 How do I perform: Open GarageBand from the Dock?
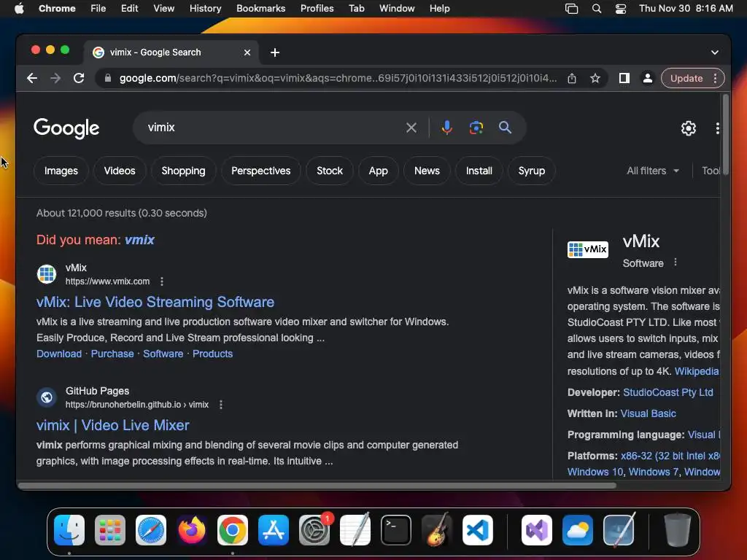point(437,530)
